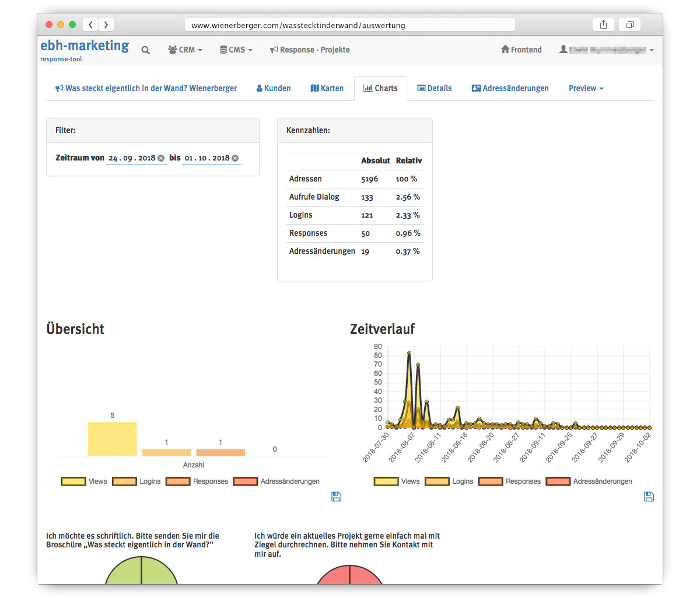Click the browser back arrow
The height and width of the screenshot is (611, 700).
90,25
